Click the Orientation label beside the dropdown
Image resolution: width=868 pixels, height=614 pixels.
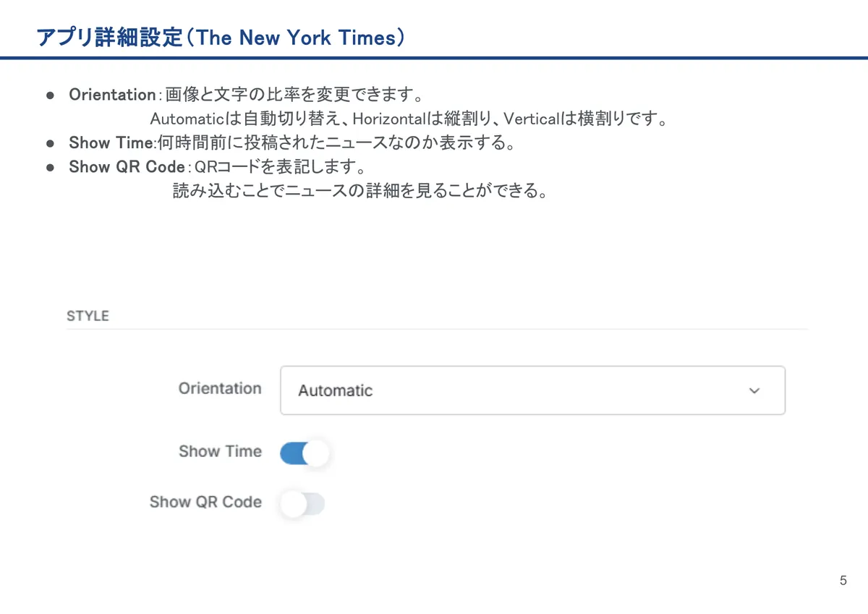click(x=220, y=388)
